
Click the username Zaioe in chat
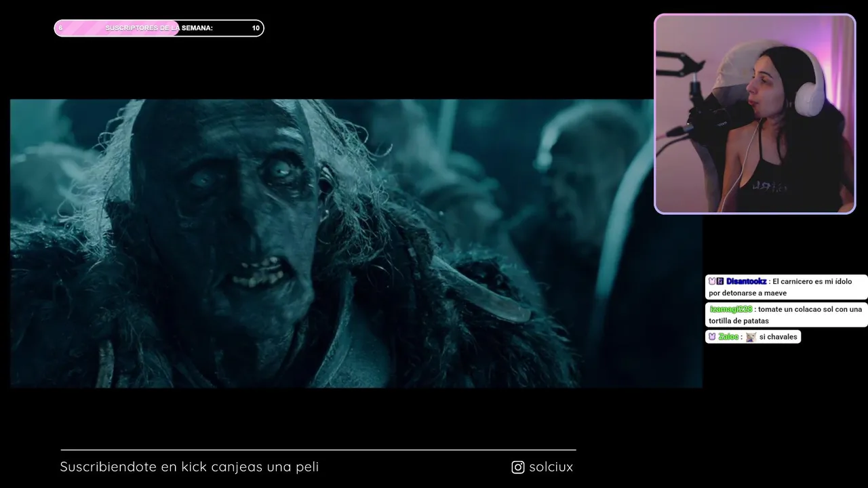[728, 337]
